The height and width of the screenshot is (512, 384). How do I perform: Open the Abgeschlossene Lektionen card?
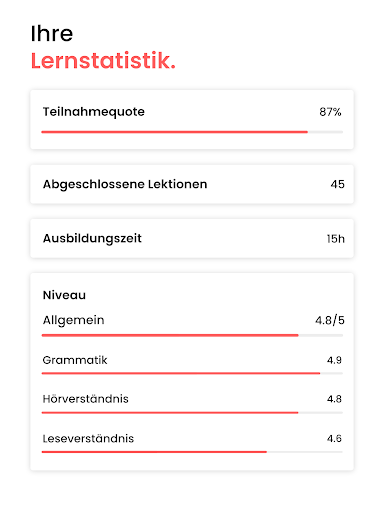pos(192,184)
